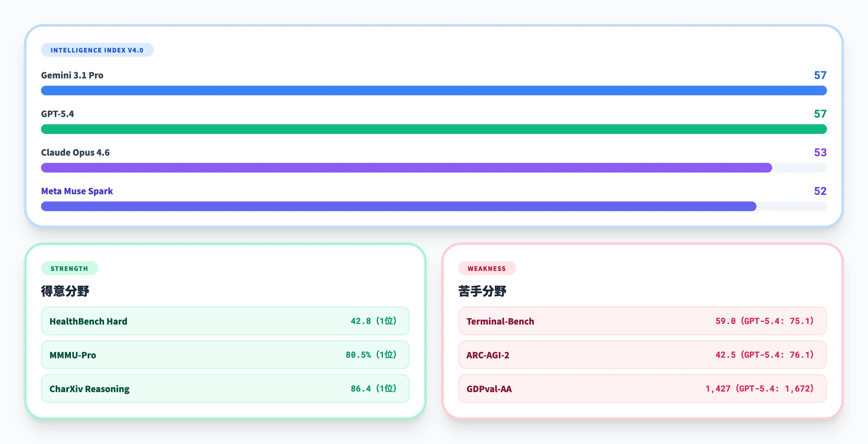This screenshot has width=868, height=444.
Task: Click the INTELLIGENCE INDEX V4.0 badge
Action: [x=97, y=50]
